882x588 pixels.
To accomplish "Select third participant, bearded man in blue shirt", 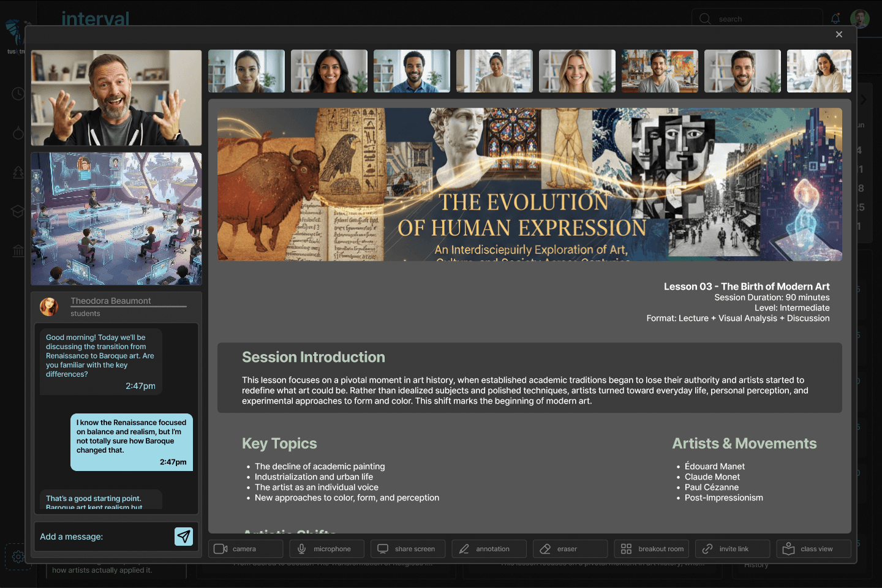I will pyautogui.click(x=412, y=71).
